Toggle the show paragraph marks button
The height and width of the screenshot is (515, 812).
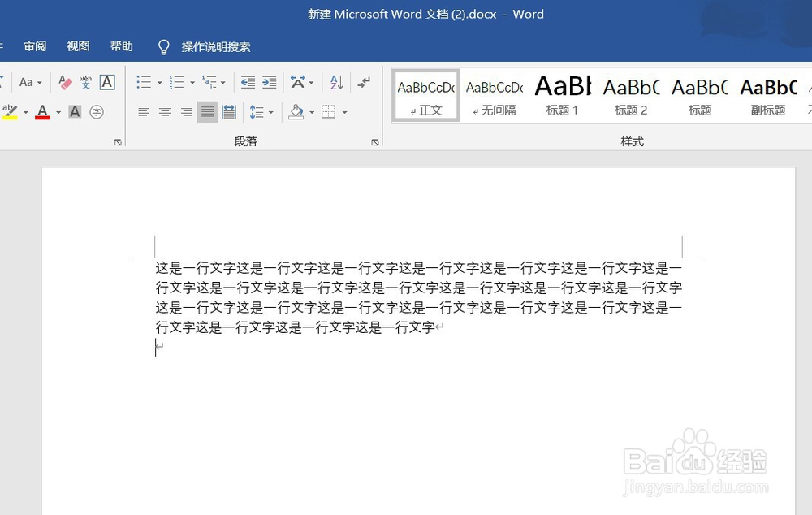coord(362,82)
